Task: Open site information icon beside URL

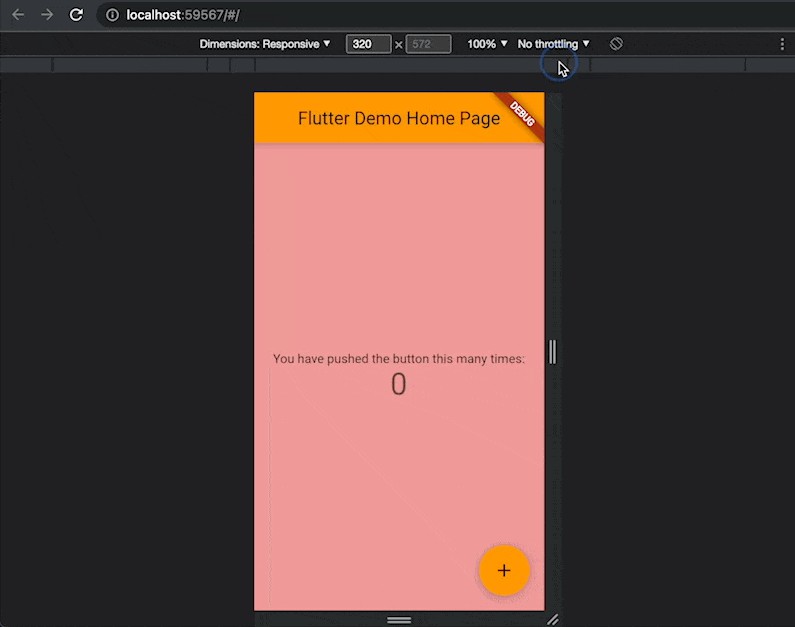Action: coord(112,15)
